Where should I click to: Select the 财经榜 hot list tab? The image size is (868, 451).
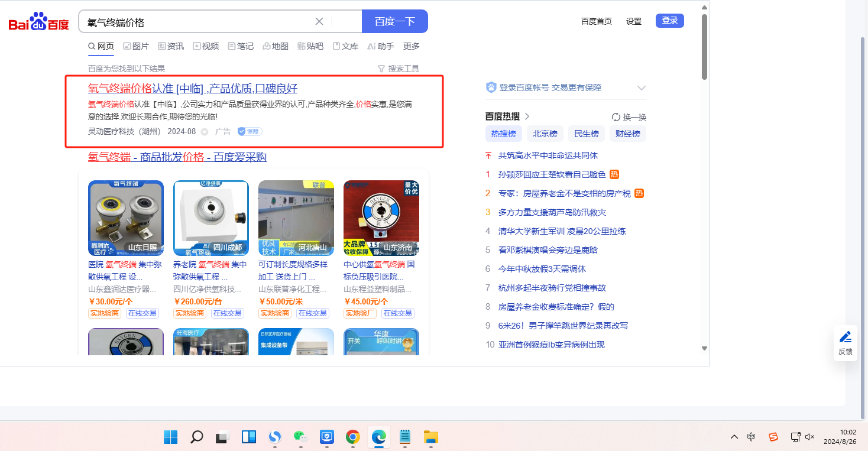(x=628, y=134)
